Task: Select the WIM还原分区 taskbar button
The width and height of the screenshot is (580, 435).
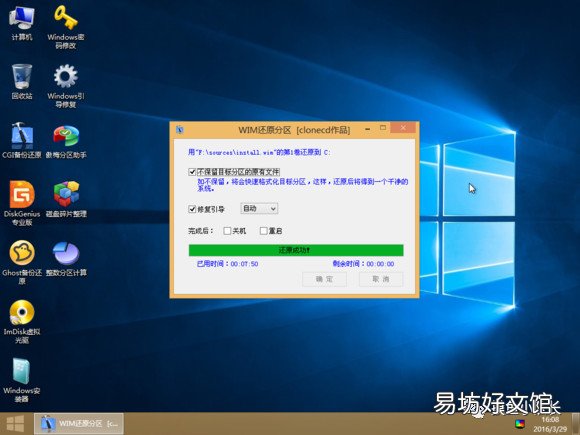Action: tap(78, 424)
